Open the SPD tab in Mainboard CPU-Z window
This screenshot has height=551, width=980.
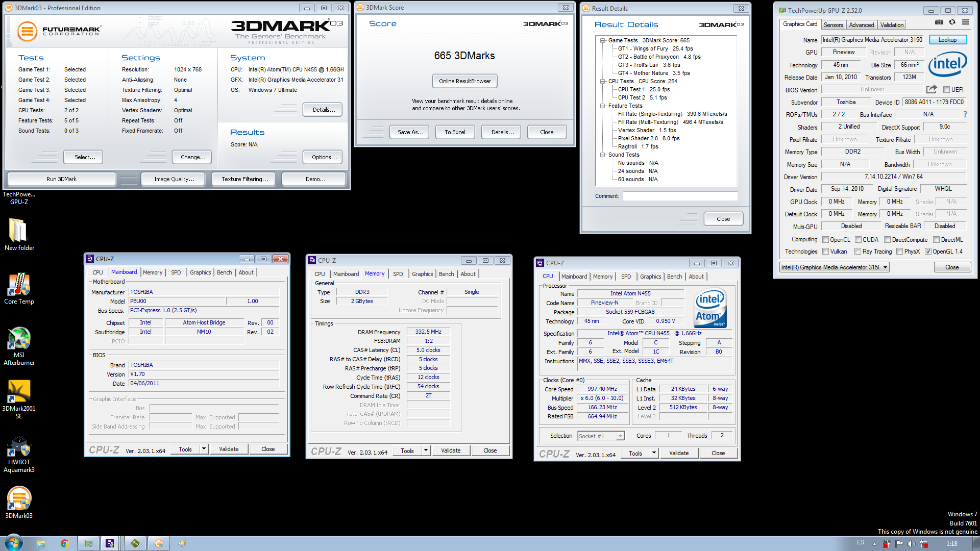point(176,272)
